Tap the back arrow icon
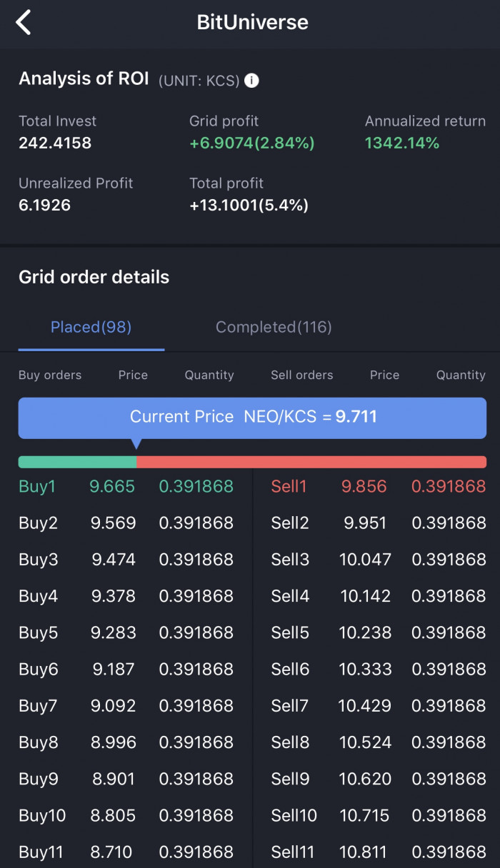Image resolution: width=500 pixels, height=868 pixels. pos(24,22)
